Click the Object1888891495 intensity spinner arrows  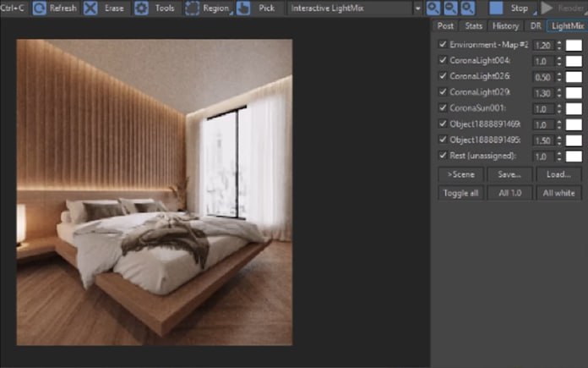coord(559,140)
